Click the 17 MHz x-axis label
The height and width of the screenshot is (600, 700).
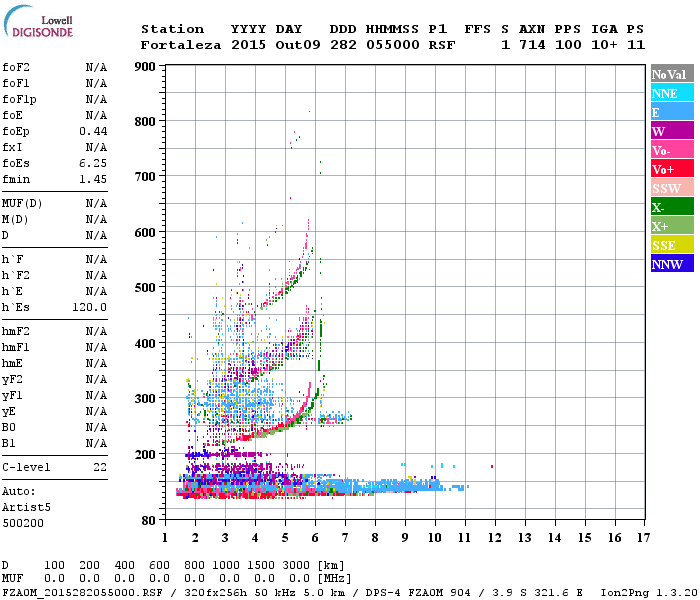coord(643,538)
